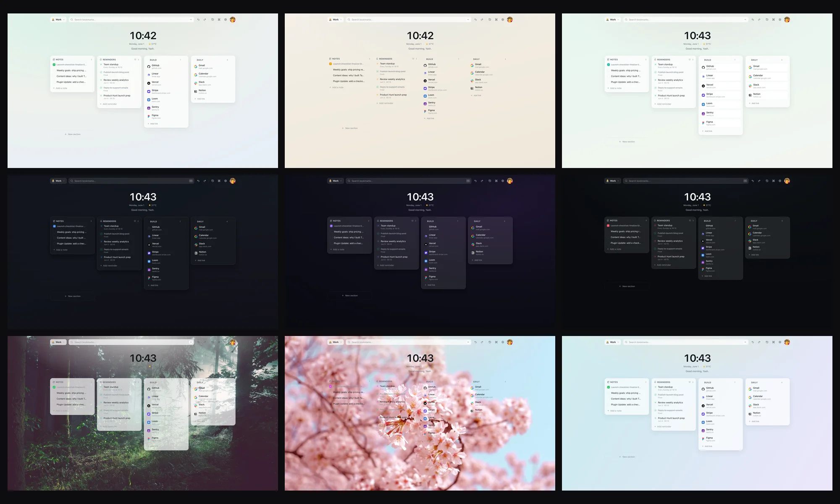Image resolution: width=840 pixels, height=504 pixels.
Task: Click undo arrow in beige theme screenshot
Action: [x=475, y=20]
